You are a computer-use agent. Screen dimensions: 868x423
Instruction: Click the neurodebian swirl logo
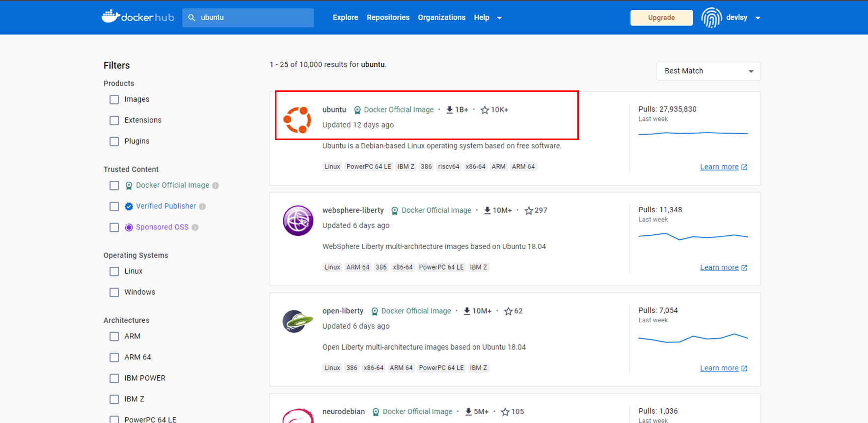coord(298,416)
